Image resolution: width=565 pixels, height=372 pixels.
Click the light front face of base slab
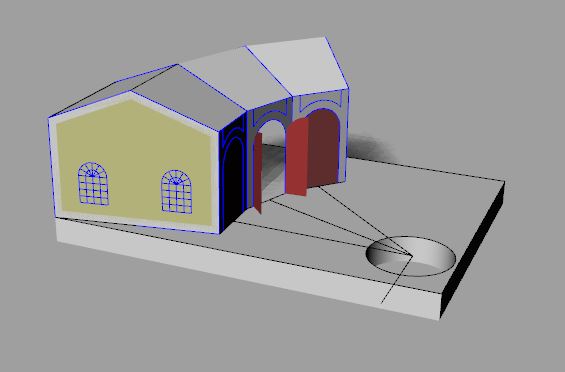(249, 270)
